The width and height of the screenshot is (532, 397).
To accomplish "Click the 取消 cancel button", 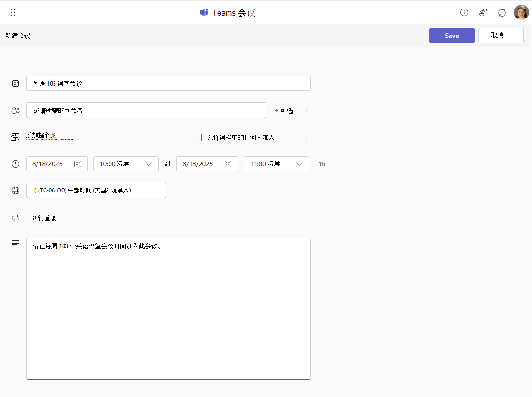I will point(501,36).
